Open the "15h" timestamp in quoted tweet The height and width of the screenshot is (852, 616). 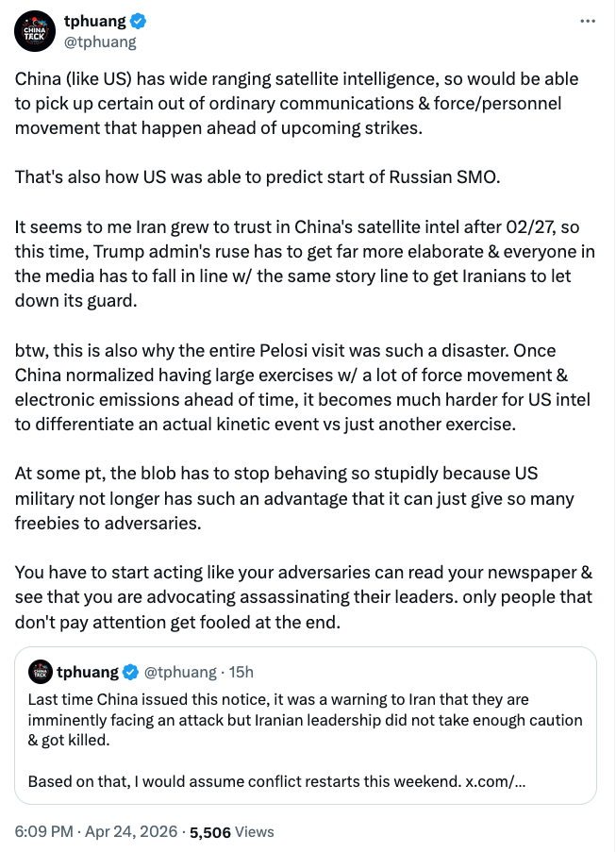pyautogui.click(x=240, y=672)
